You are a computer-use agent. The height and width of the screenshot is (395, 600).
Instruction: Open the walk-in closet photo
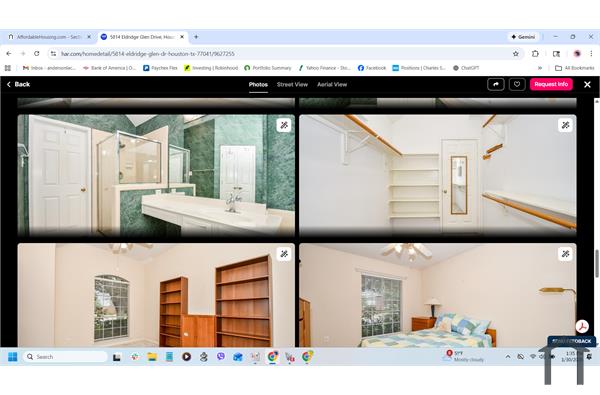point(438,175)
